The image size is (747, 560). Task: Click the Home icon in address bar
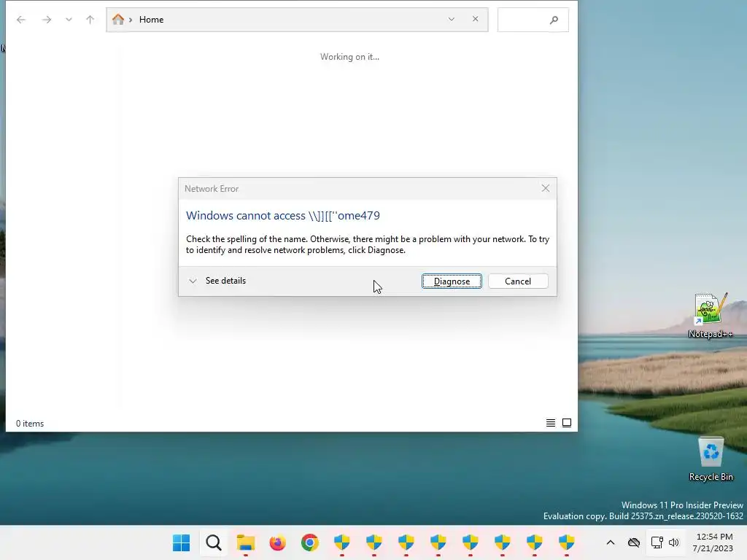pyautogui.click(x=118, y=20)
